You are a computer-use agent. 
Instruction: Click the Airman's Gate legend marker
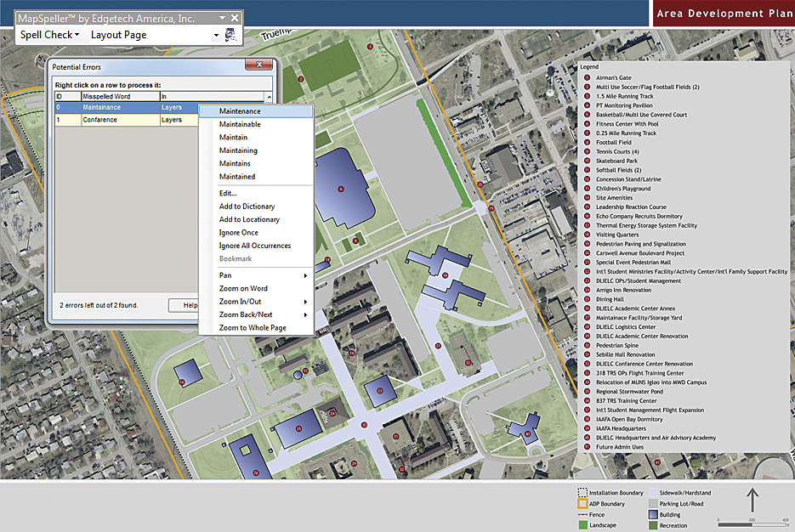point(586,78)
